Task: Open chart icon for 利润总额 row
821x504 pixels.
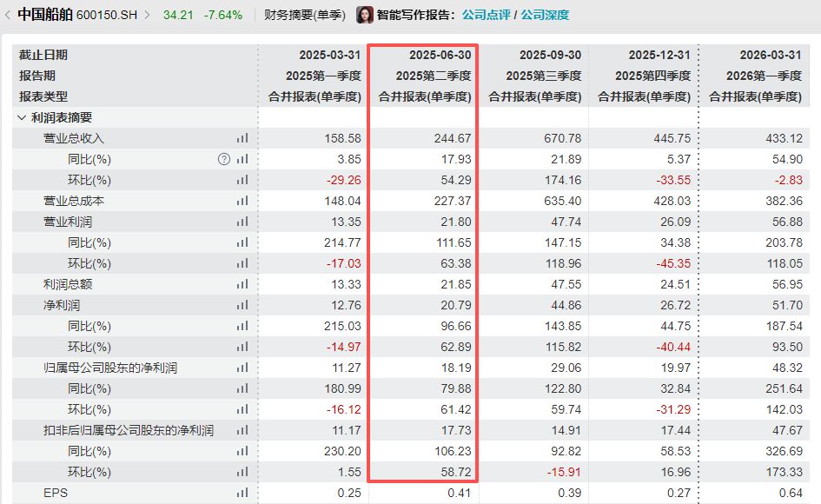Action: click(x=242, y=284)
